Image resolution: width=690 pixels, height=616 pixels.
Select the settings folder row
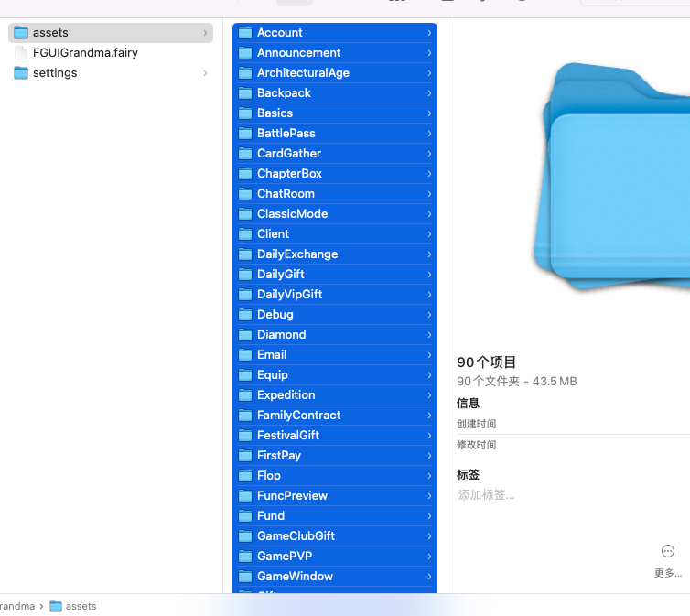pyautogui.click(x=111, y=73)
